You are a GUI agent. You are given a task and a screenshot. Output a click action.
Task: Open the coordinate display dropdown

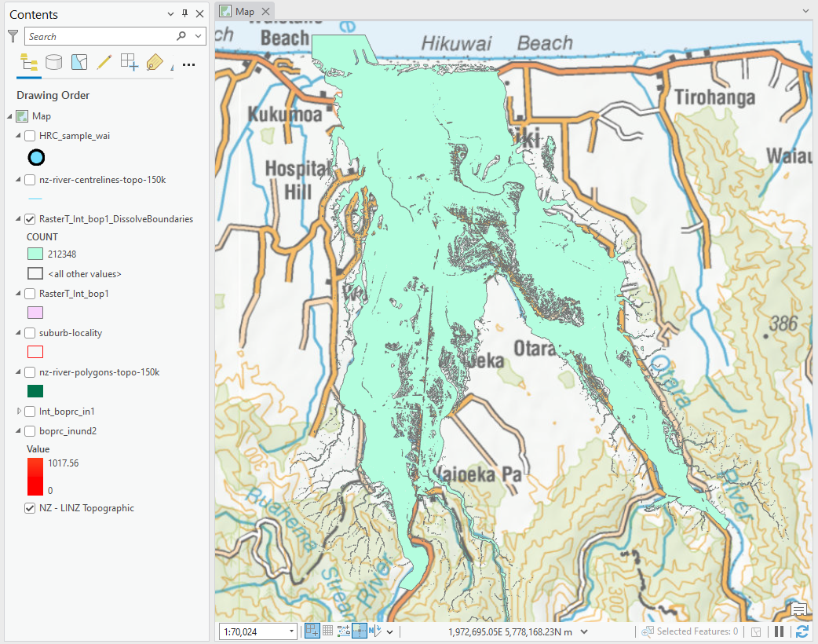click(584, 631)
